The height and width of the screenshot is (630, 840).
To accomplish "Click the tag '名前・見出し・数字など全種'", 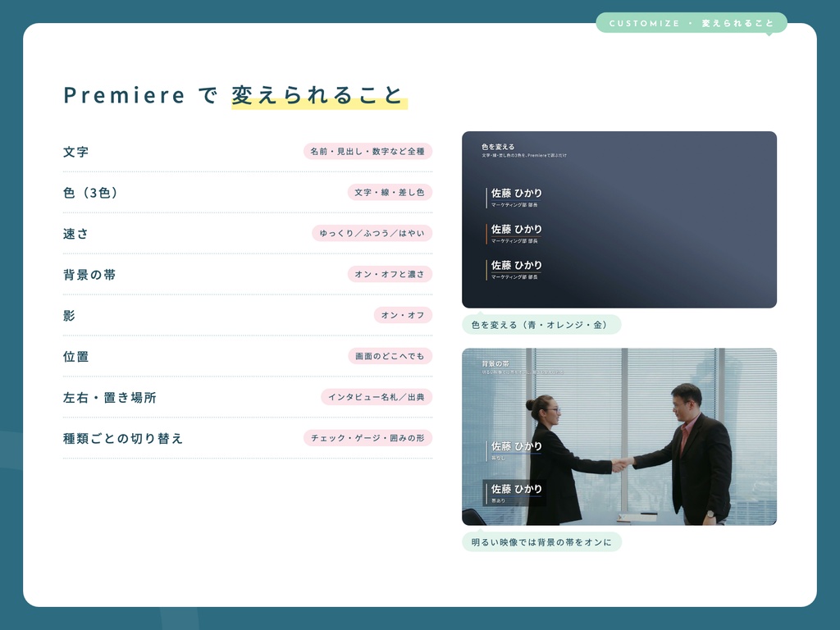I will pyautogui.click(x=367, y=151).
